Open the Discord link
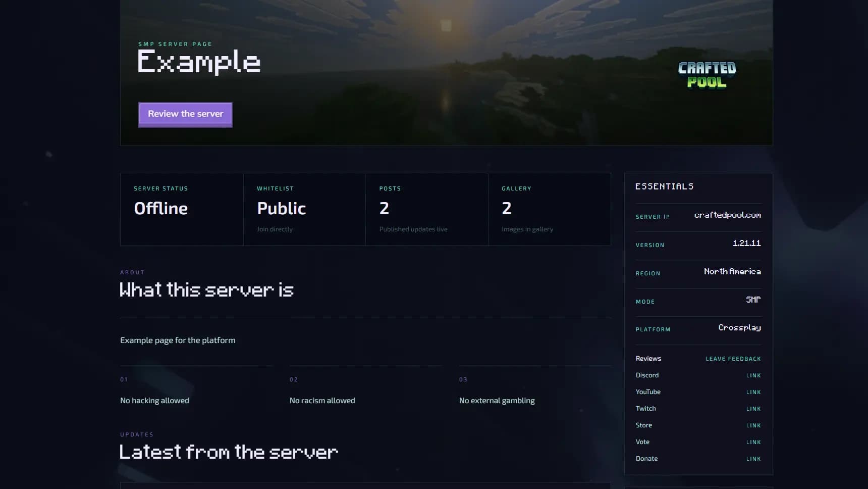Image resolution: width=868 pixels, height=489 pixels. pos(753,375)
